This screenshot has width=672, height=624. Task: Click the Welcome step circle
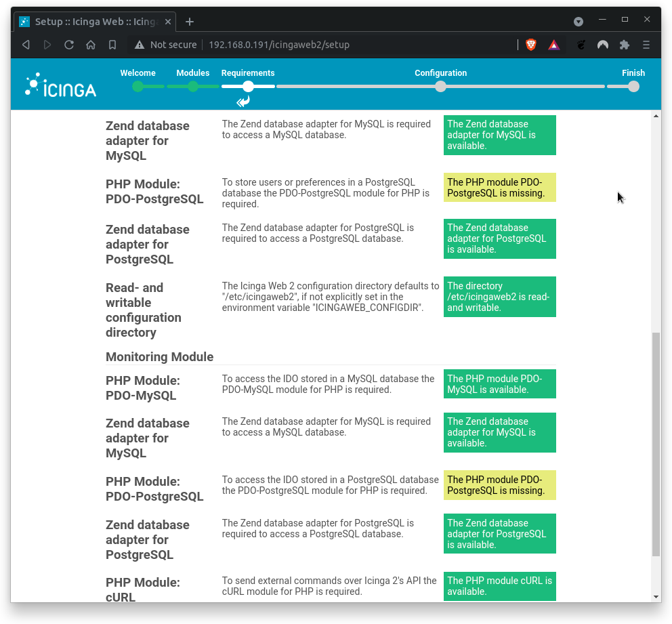coord(138,87)
